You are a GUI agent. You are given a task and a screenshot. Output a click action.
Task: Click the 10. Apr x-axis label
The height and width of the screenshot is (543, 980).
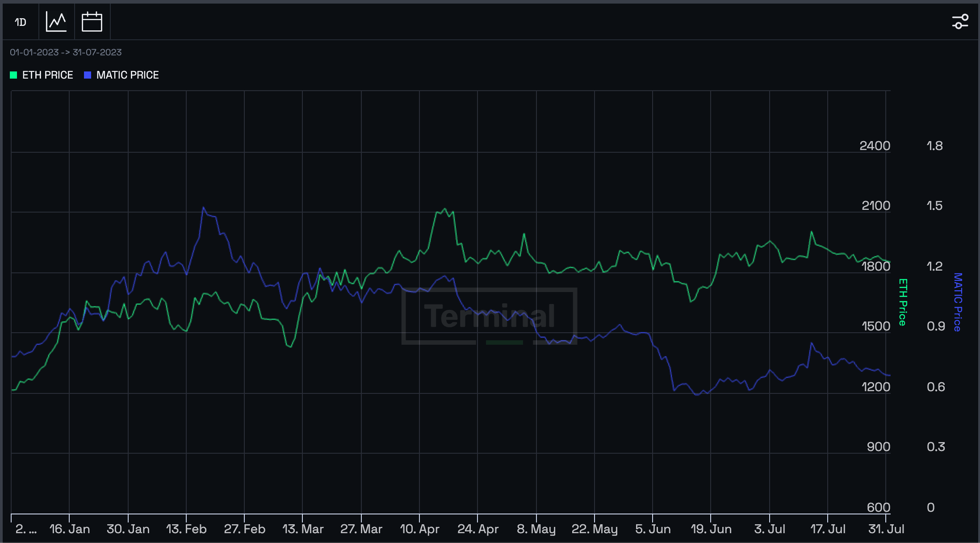point(419,529)
